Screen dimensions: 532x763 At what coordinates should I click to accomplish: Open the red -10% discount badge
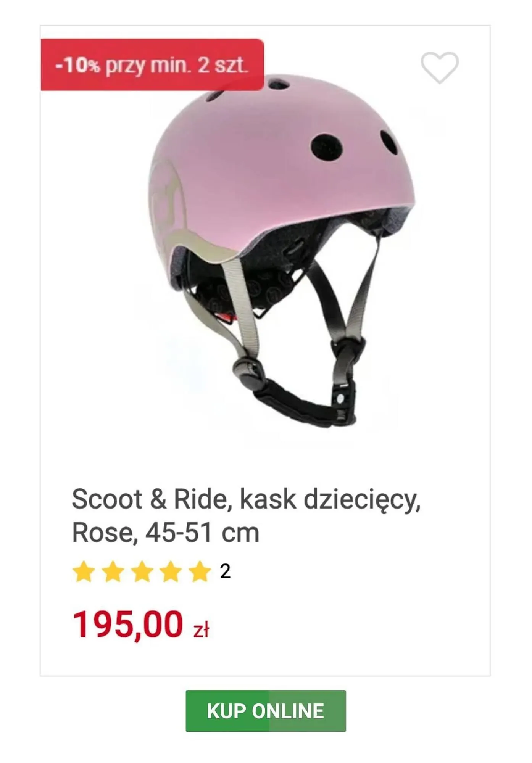152,65
